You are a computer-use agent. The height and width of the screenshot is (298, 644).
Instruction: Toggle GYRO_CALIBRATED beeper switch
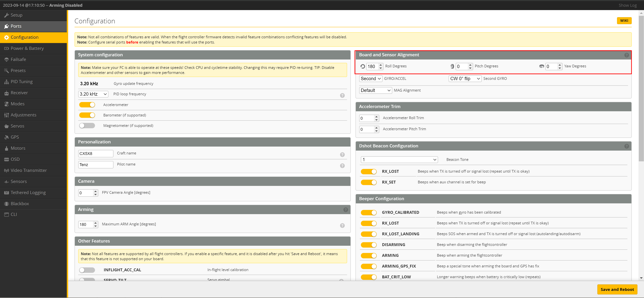(369, 213)
